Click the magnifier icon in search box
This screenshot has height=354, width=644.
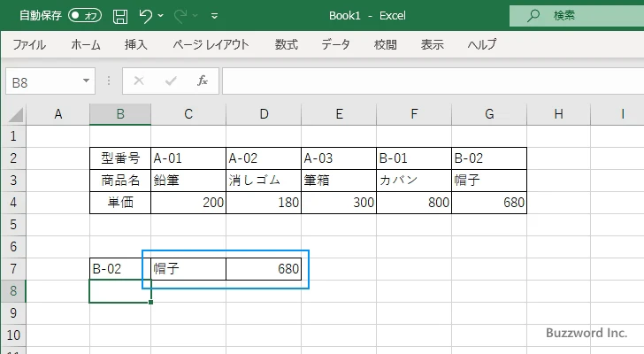(533, 15)
